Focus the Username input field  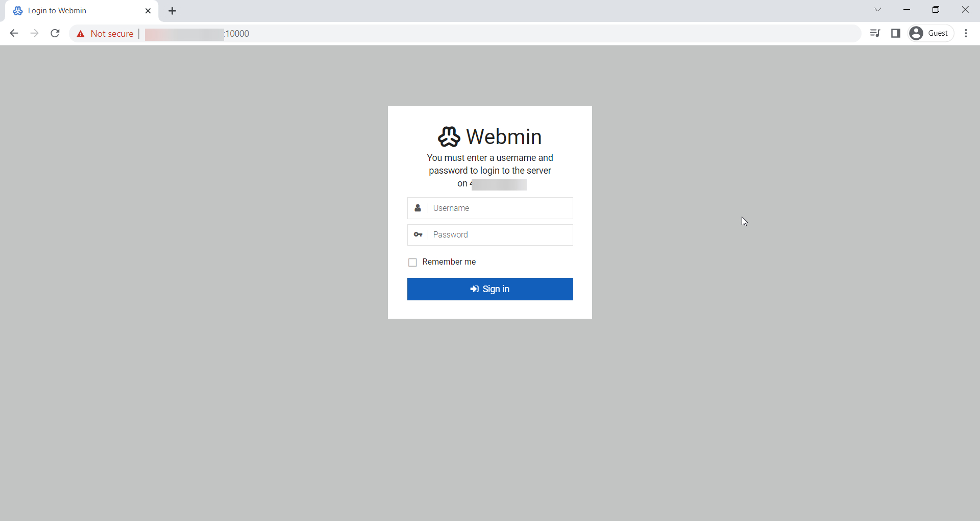point(490,208)
